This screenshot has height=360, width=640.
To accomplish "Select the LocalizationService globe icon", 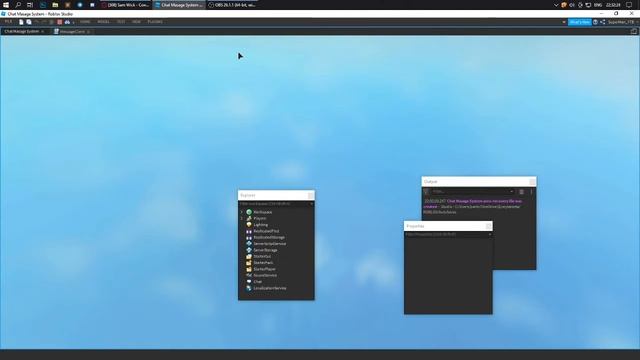I will pyautogui.click(x=249, y=288).
